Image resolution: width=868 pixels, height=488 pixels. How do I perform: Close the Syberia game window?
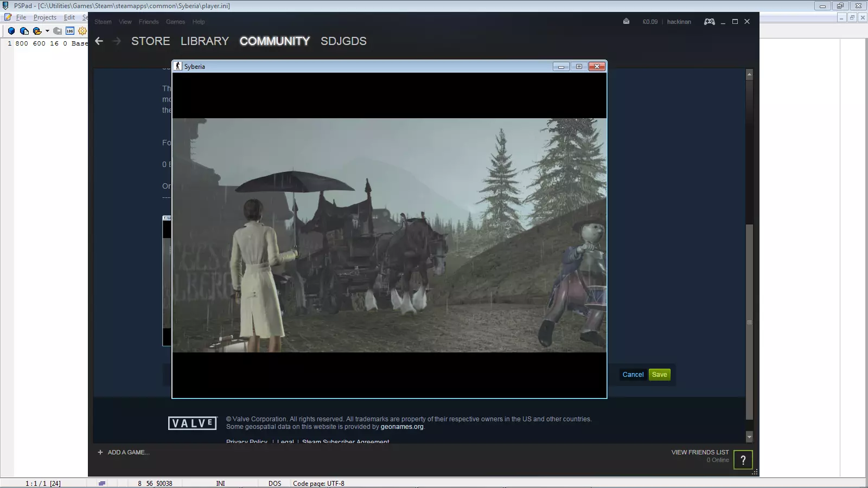pyautogui.click(x=597, y=66)
